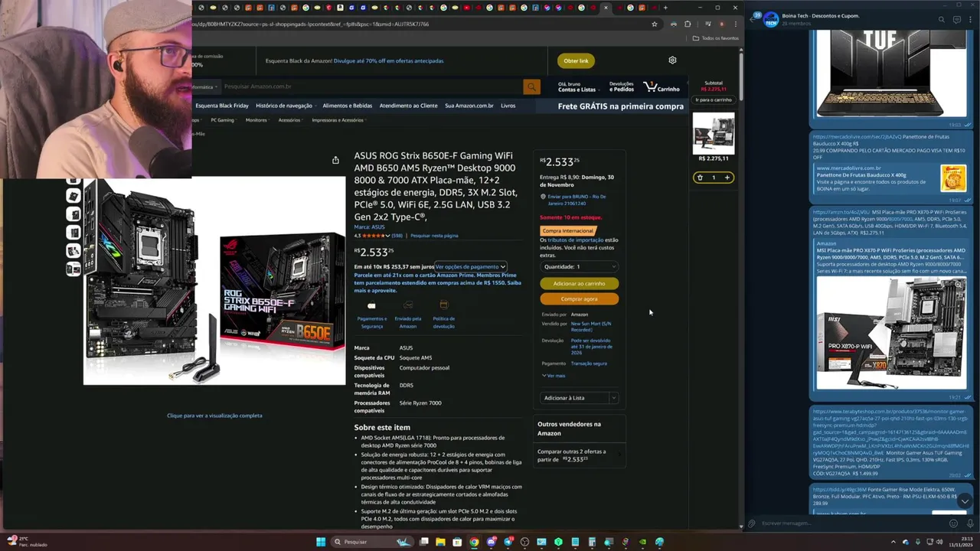Search within the Telegram chat
Screen dimensions: 980x551
pos(942,19)
